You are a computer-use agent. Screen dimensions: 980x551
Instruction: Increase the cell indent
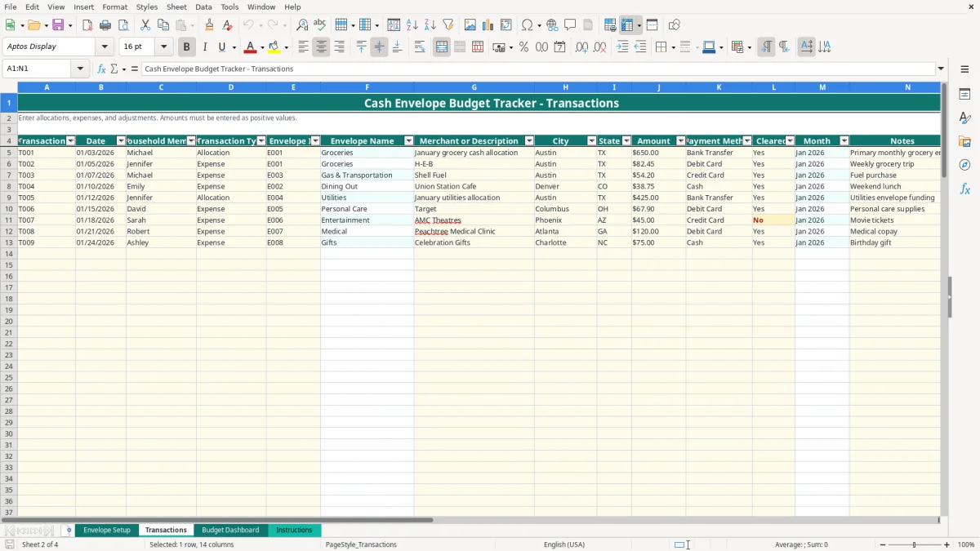click(x=622, y=47)
